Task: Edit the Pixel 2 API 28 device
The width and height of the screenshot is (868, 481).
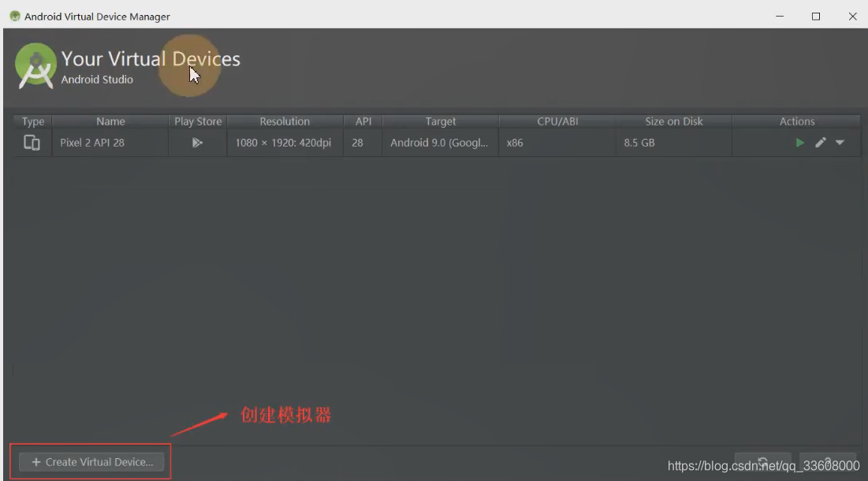Action: tap(821, 143)
